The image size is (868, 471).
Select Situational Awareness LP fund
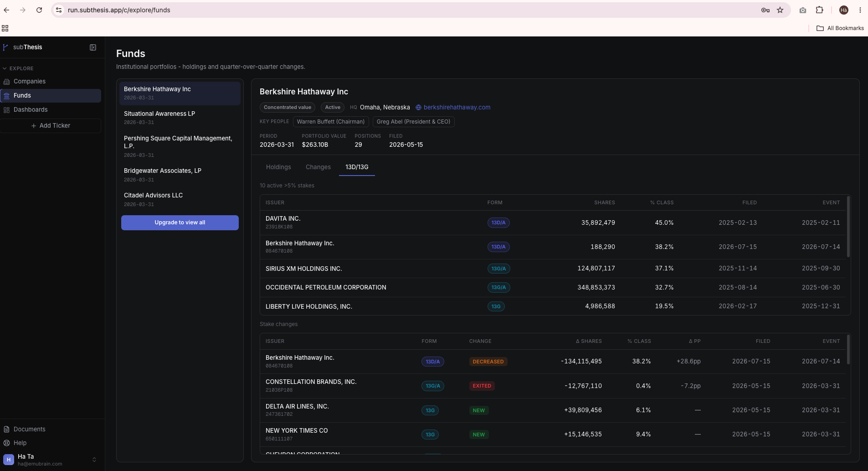pos(180,118)
